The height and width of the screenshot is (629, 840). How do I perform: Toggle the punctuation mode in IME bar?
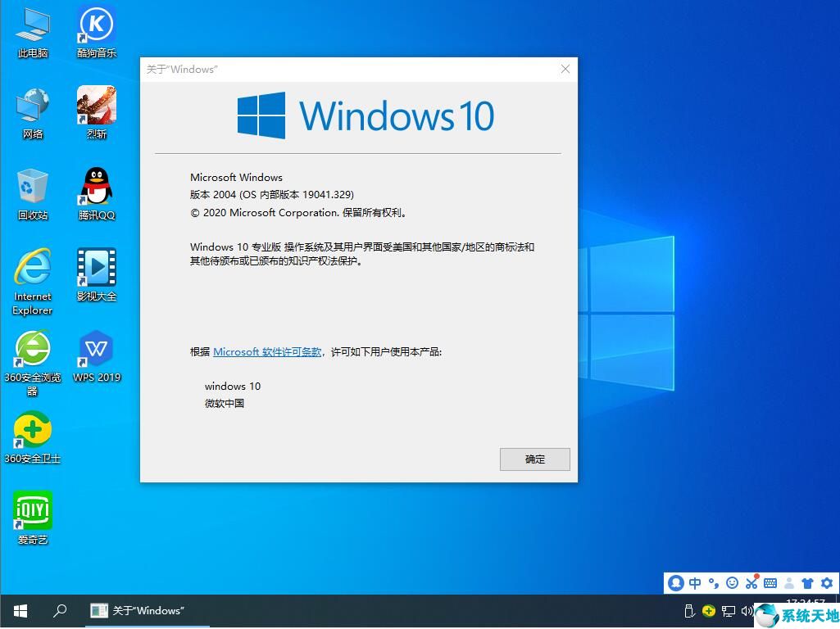[713, 583]
